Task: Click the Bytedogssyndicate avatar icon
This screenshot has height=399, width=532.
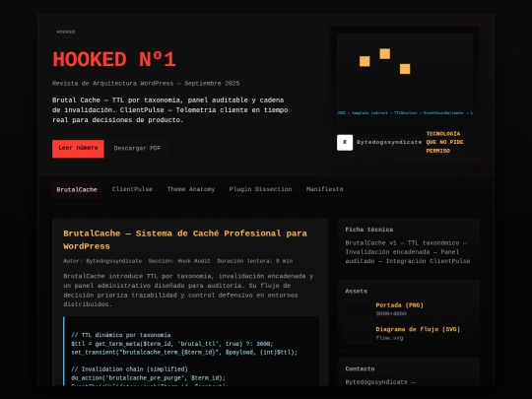Action: [345, 142]
